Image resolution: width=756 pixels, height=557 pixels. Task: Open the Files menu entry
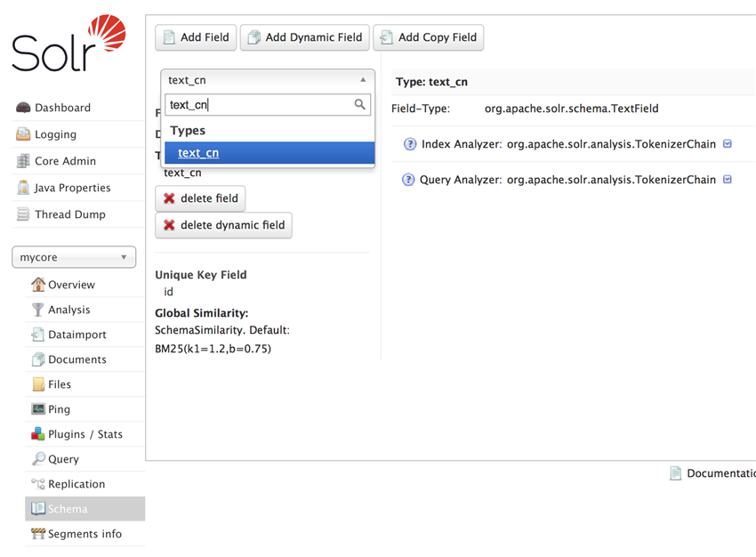click(60, 384)
